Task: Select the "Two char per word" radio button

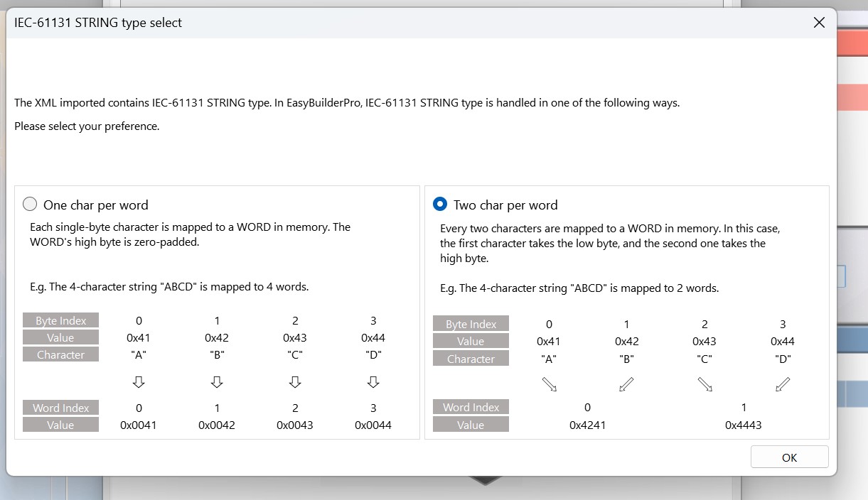Action: (x=440, y=205)
